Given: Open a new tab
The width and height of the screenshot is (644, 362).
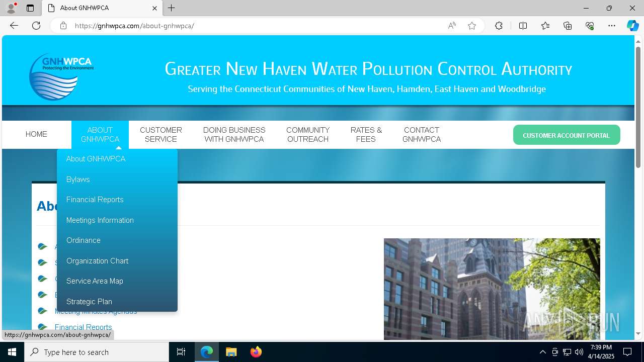Looking at the screenshot, I should click(172, 8).
